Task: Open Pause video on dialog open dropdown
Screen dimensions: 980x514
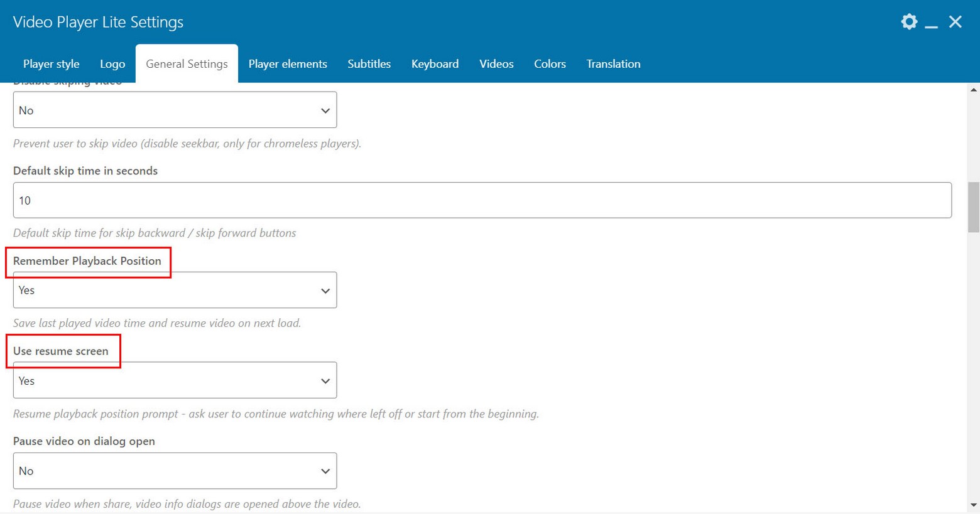Action: [x=175, y=471]
